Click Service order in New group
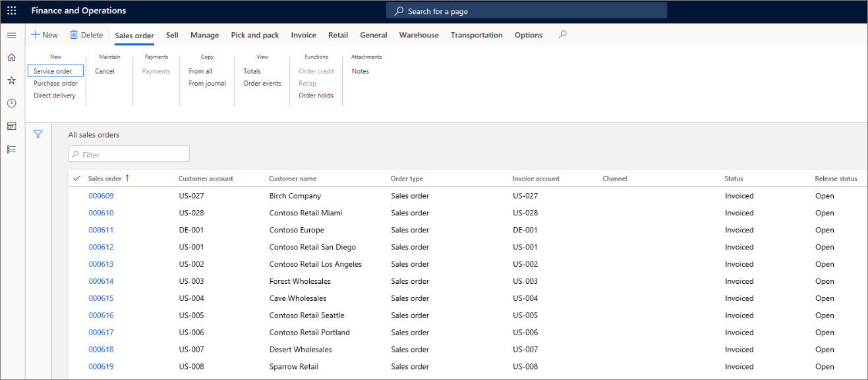This screenshot has width=868, height=380. point(55,71)
